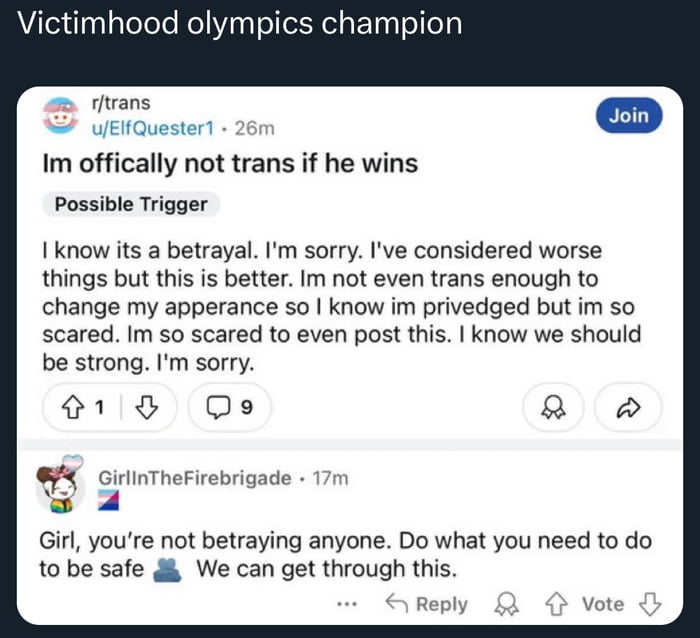Open the comment's three-dot options menu

(x=347, y=604)
